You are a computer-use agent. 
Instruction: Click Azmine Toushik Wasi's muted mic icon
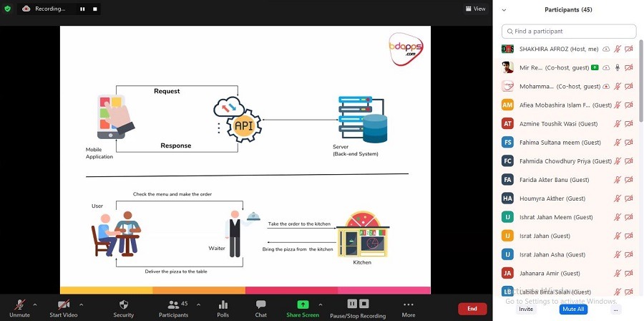click(x=618, y=124)
